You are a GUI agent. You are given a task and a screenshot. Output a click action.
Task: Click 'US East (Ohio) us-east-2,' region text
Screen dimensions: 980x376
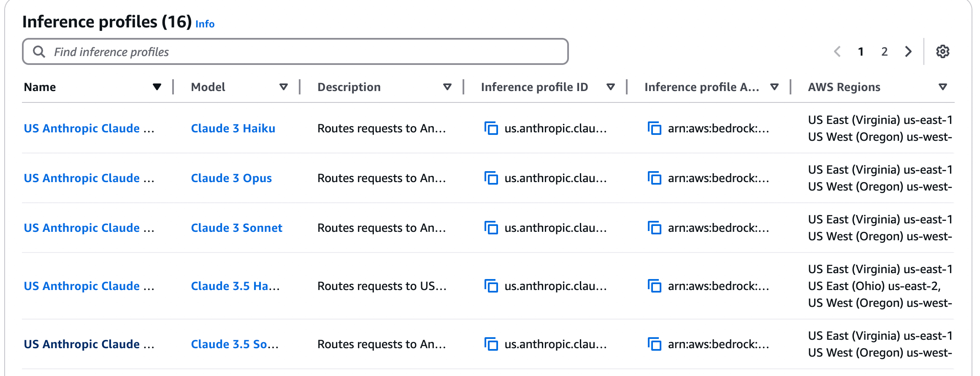(x=874, y=286)
